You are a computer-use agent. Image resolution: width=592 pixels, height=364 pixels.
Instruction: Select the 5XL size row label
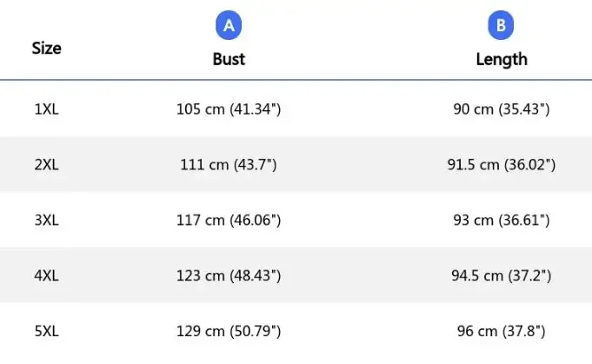click(47, 331)
